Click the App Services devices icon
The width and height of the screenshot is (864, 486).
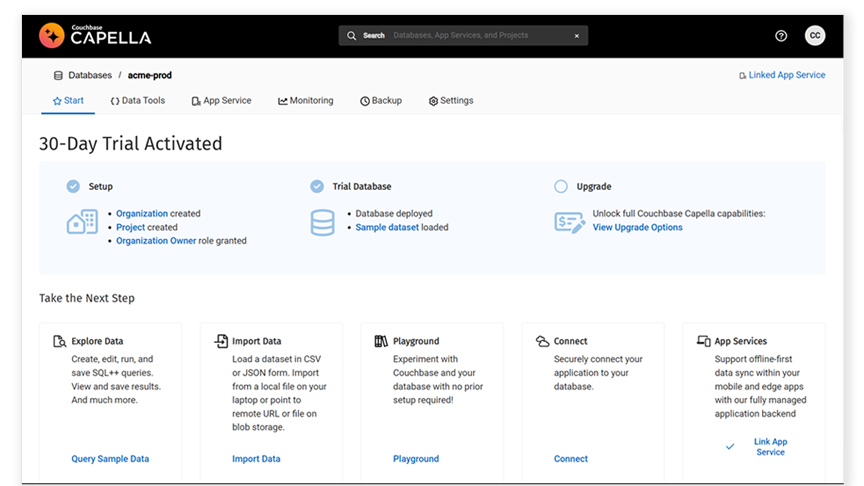point(704,341)
